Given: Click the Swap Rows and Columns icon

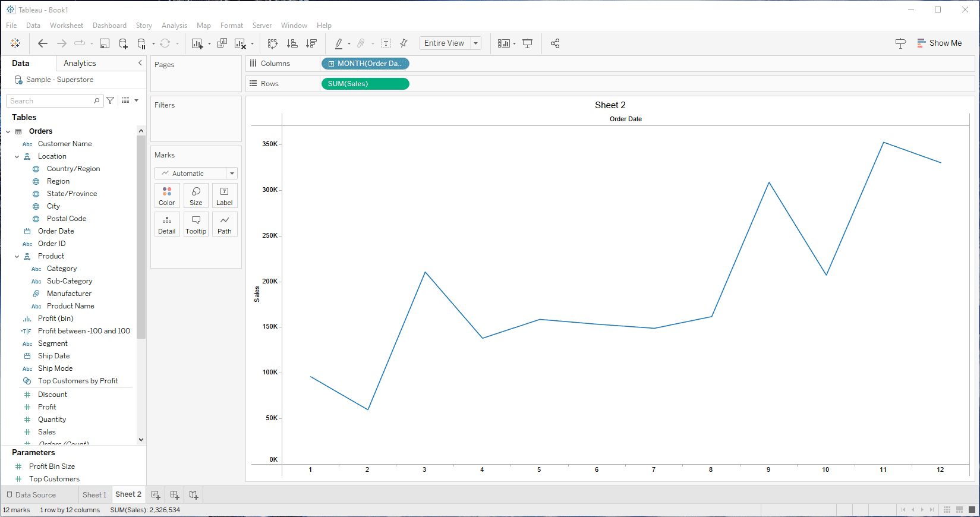Looking at the screenshot, I should click(x=273, y=43).
